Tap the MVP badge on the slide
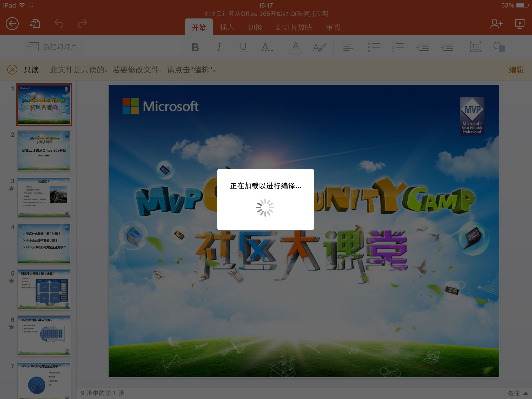Screen dimensions: 532x399 click(472, 116)
